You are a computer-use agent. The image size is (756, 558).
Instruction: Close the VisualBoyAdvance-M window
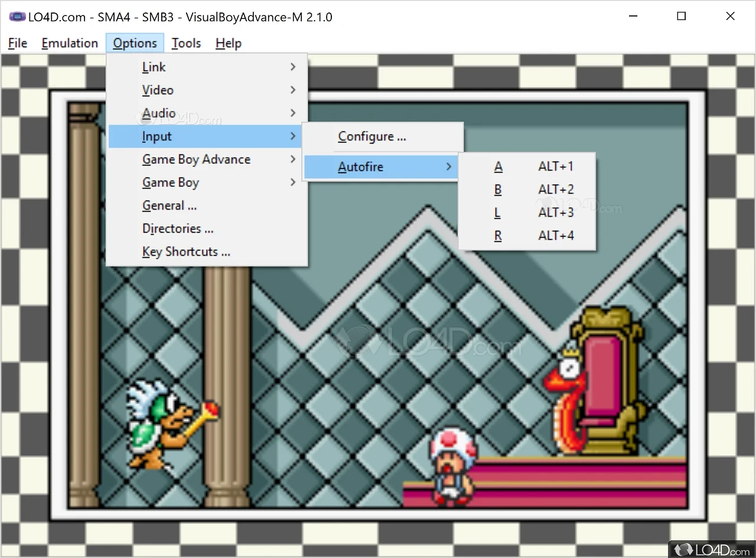[731, 17]
